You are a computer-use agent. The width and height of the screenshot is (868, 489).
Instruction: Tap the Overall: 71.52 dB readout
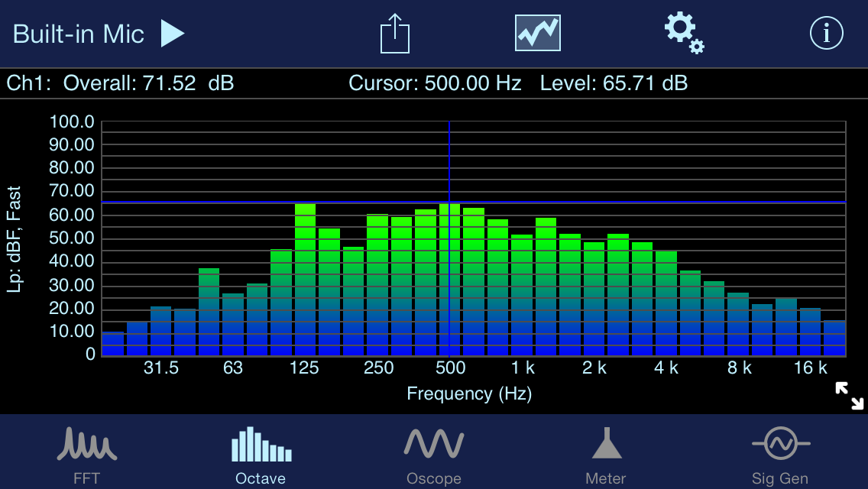(x=148, y=83)
